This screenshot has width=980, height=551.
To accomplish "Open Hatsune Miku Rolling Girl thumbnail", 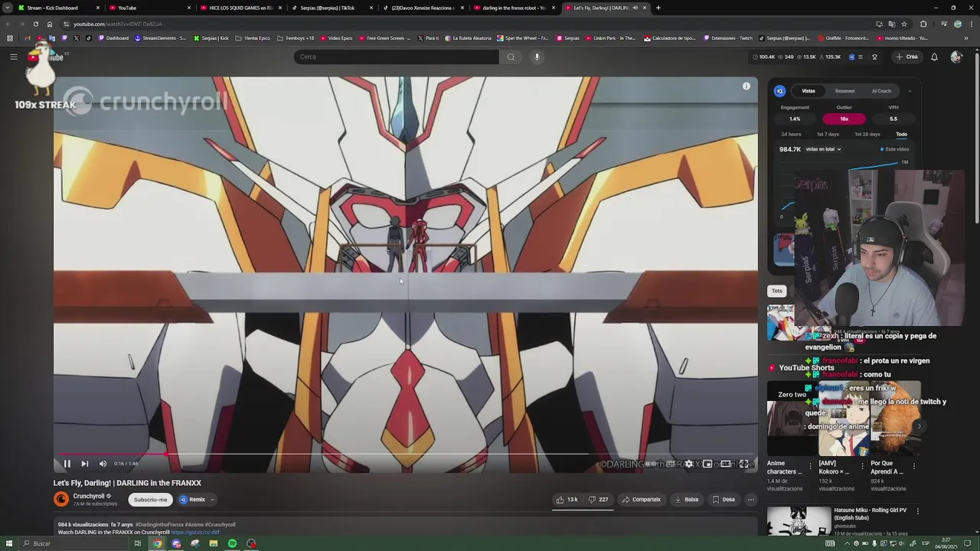I will point(799,520).
